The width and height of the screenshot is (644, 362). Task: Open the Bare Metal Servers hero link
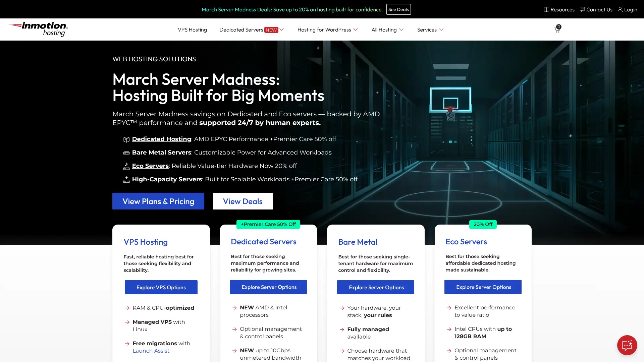(161, 153)
